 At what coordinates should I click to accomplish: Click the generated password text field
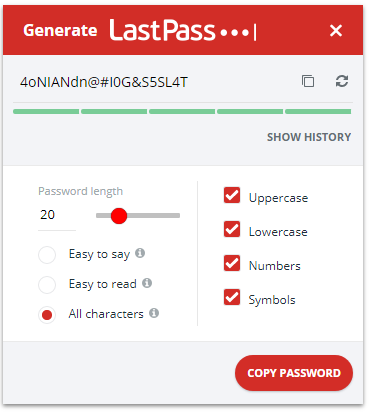pyautogui.click(x=153, y=82)
